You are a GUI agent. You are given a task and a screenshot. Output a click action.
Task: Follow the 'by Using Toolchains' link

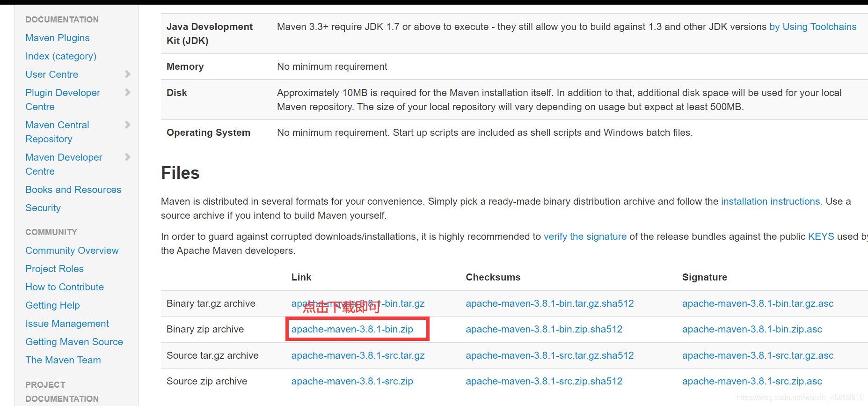coord(813,27)
